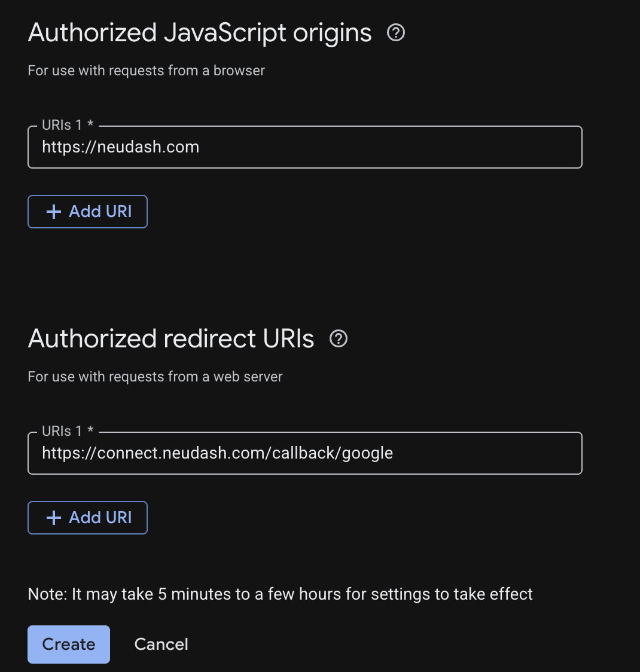The image size is (640, 672).
Task: Click the plus icon in the first Add URI button
Action: 54,211
